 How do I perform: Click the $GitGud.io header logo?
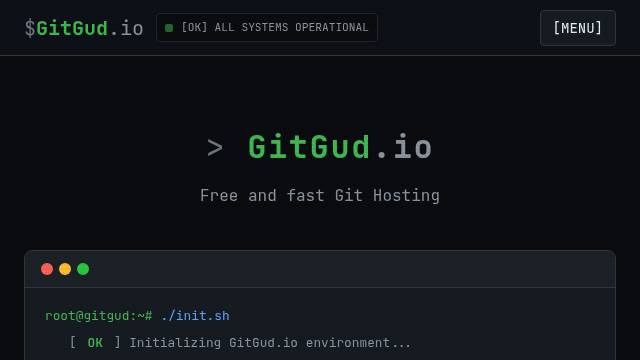(84, 28)
